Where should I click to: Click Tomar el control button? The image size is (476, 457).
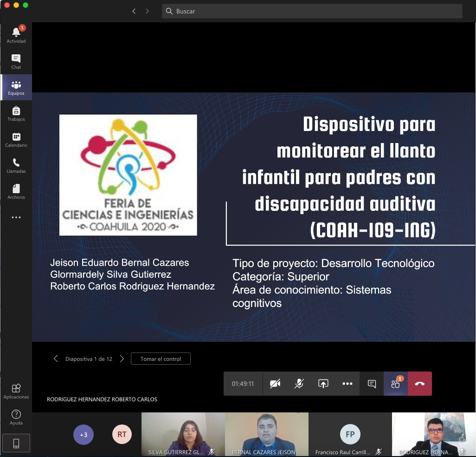coord(161,359)
